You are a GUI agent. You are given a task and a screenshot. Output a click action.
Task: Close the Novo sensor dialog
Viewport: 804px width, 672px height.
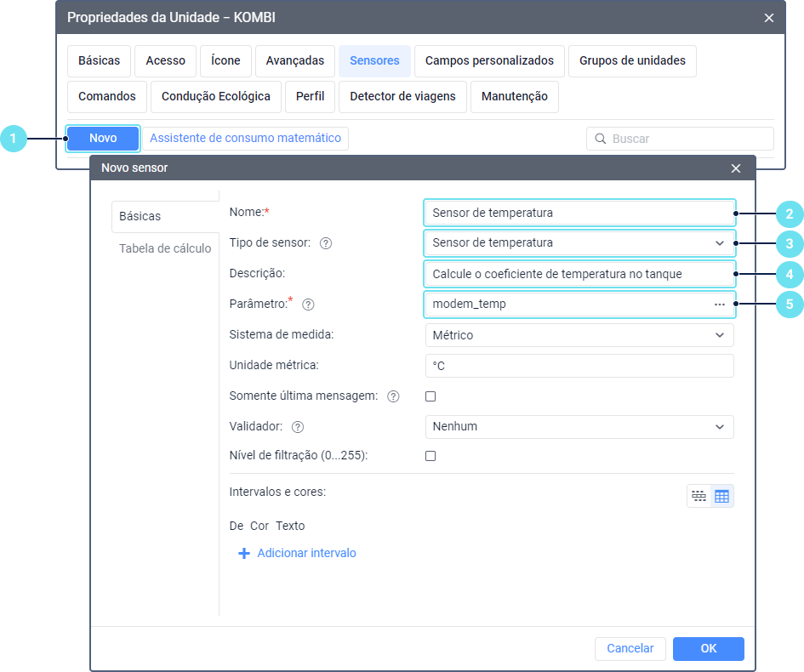pyautogui.click(x=736, y=168)
